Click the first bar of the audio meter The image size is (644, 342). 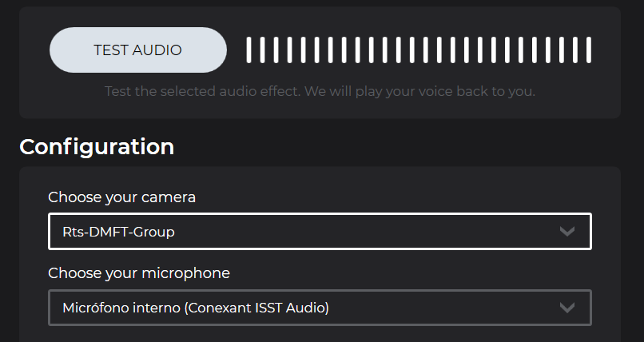point(249,50)
